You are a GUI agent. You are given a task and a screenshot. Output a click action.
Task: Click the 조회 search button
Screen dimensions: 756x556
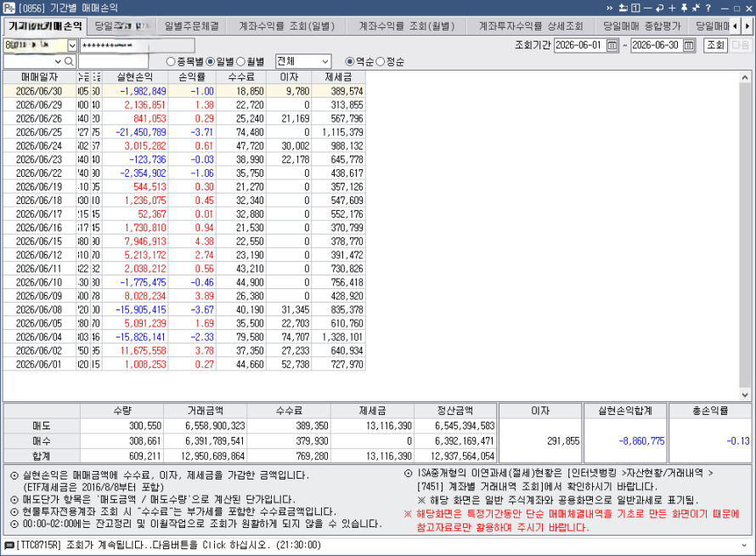point(715,45)
